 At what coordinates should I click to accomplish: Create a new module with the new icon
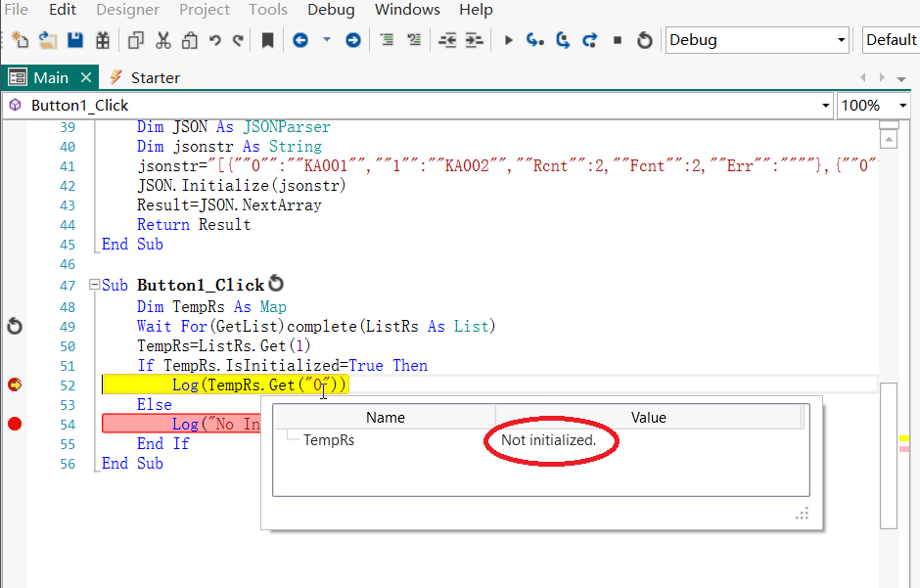tap(20, 39)
